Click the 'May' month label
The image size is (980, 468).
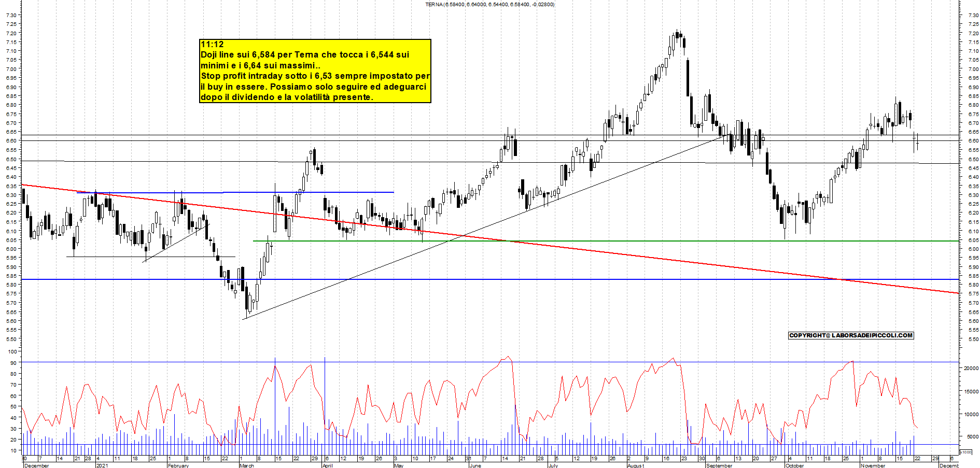399,465
